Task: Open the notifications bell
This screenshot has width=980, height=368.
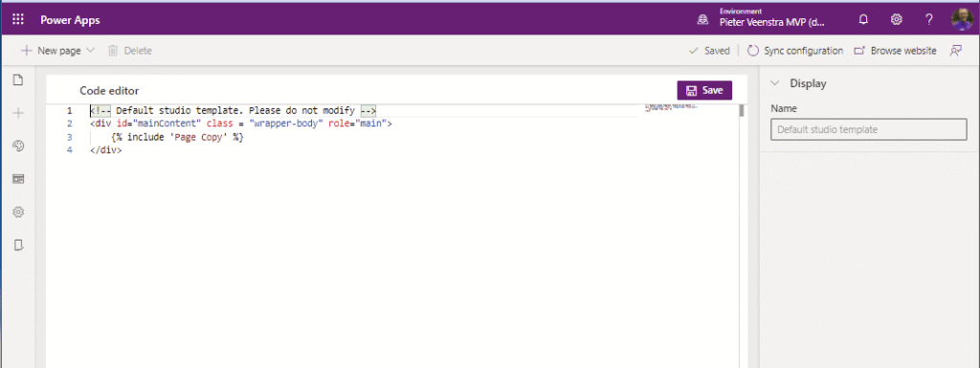Action: click(864, 19)
